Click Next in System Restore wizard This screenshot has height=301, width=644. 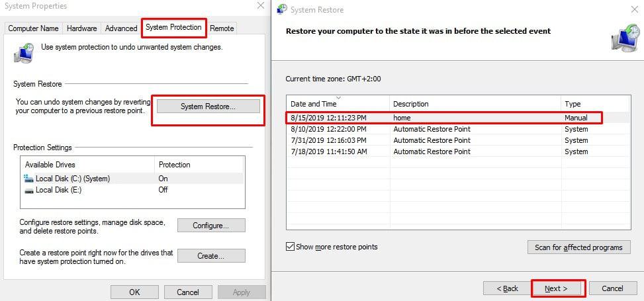click(x=557, y=288)
